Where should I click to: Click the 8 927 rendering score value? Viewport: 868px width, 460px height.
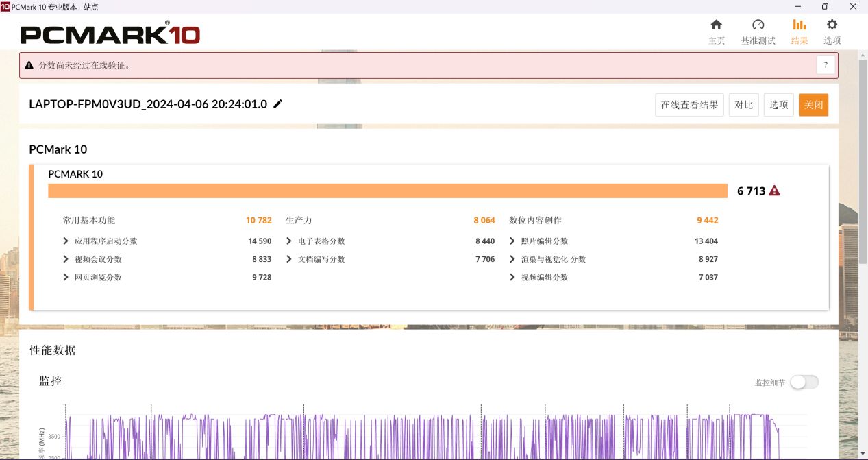pos(708,259)
